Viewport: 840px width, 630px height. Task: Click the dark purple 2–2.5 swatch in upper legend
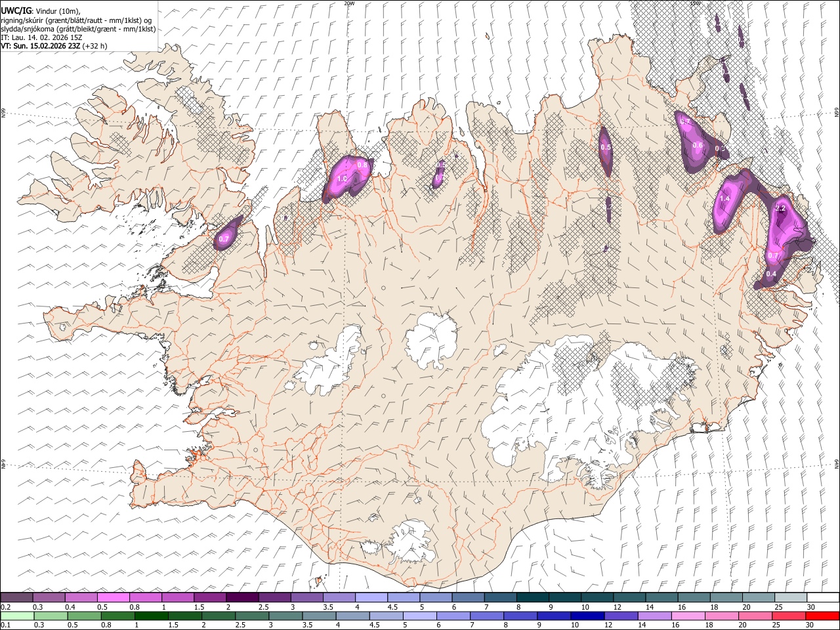[242, 598]
